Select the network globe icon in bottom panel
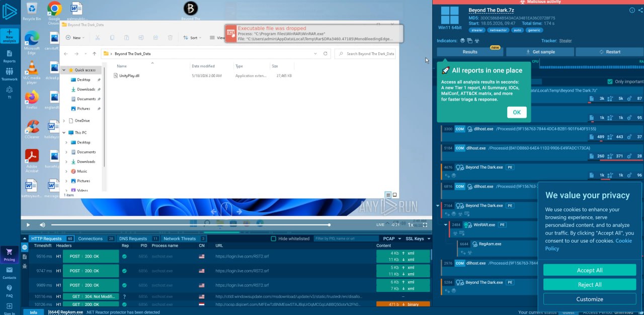 25,248
